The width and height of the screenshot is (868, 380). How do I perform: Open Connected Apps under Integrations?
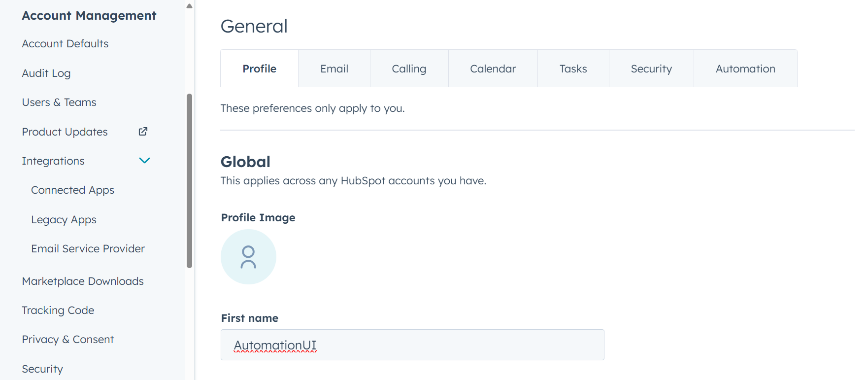(72, 190)
